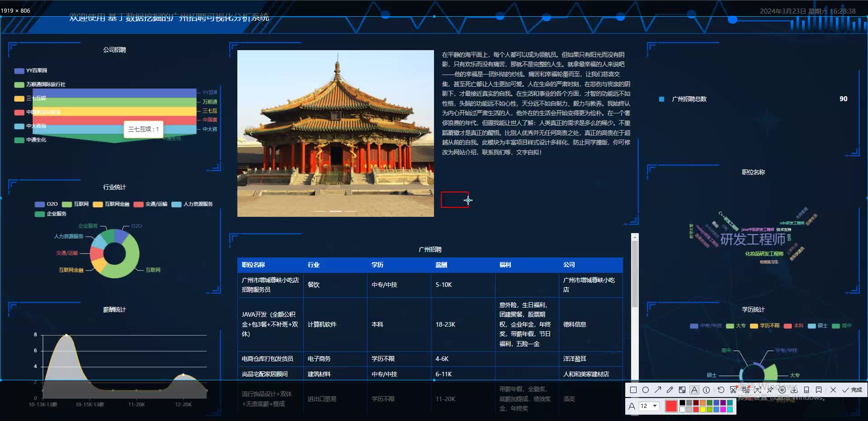
Task: Click the translate screenshot icon
Action: coord(745,390)
